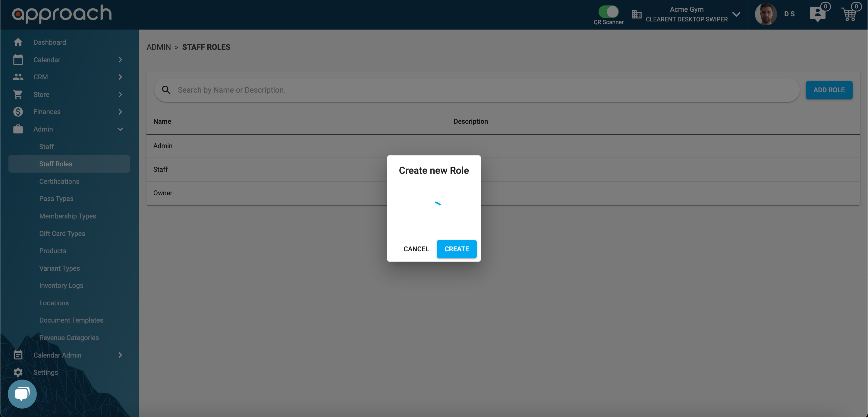Click the D S user initials
Viewport: 868px width, 417px height.
789,14
